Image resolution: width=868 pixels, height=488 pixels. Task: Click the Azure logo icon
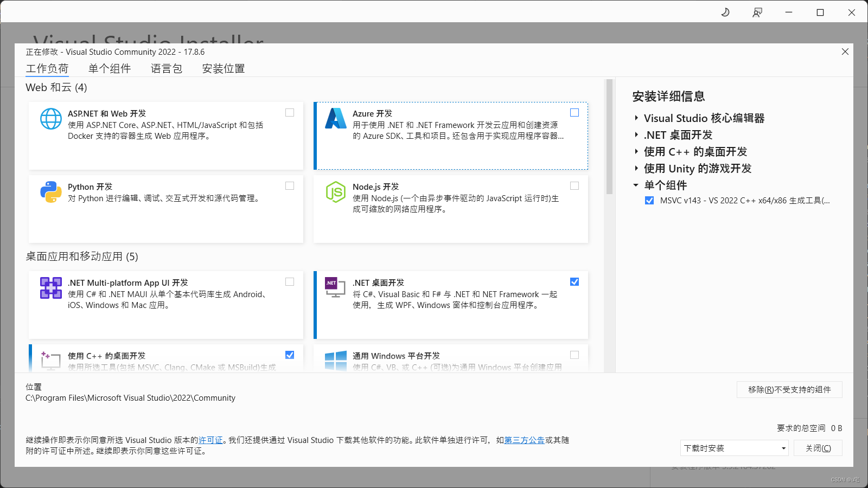click(336, 118)
